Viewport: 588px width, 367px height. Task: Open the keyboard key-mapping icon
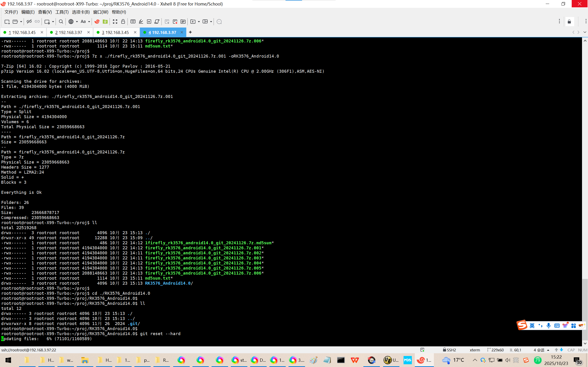133,22
